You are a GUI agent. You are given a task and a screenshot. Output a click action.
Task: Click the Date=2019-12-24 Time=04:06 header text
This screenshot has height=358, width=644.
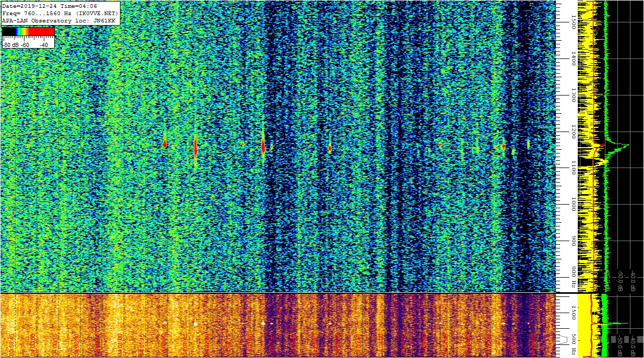pyautogui.click(x=49, y=6)
